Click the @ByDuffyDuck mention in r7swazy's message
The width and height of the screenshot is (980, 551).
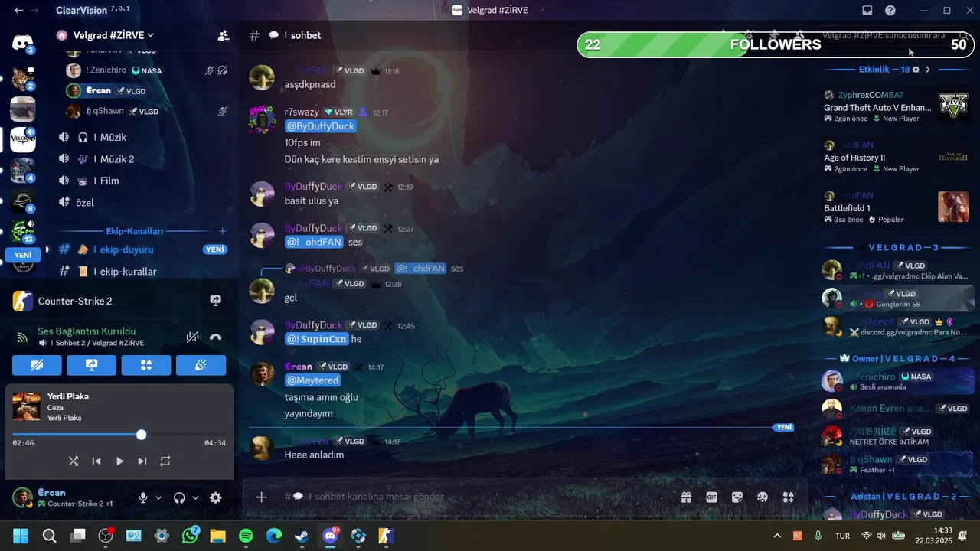[320, 126]
